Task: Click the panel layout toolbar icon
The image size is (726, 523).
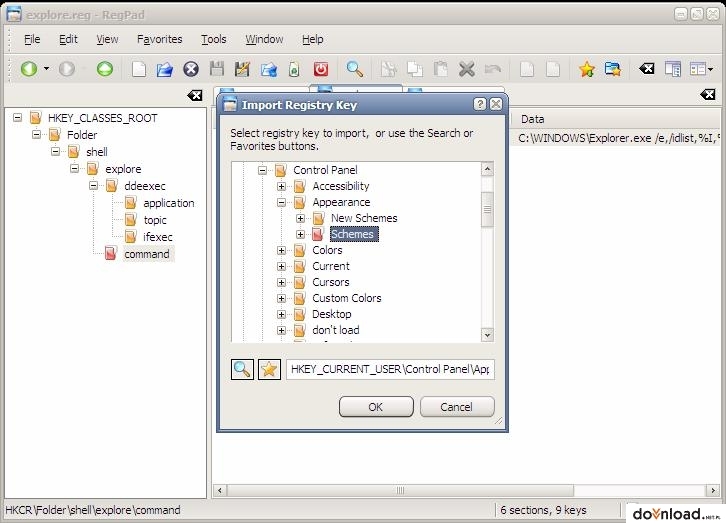Action: [673, 69]
